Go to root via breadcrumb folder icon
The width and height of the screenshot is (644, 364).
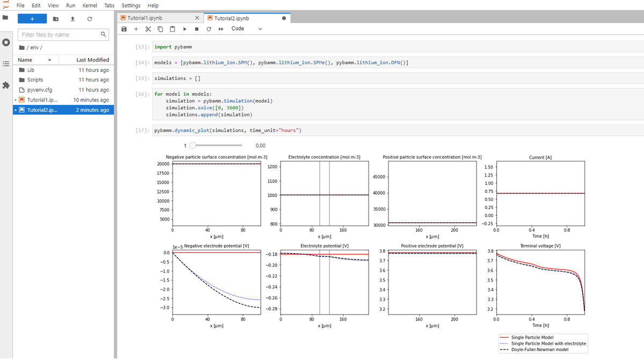(21, 48)
